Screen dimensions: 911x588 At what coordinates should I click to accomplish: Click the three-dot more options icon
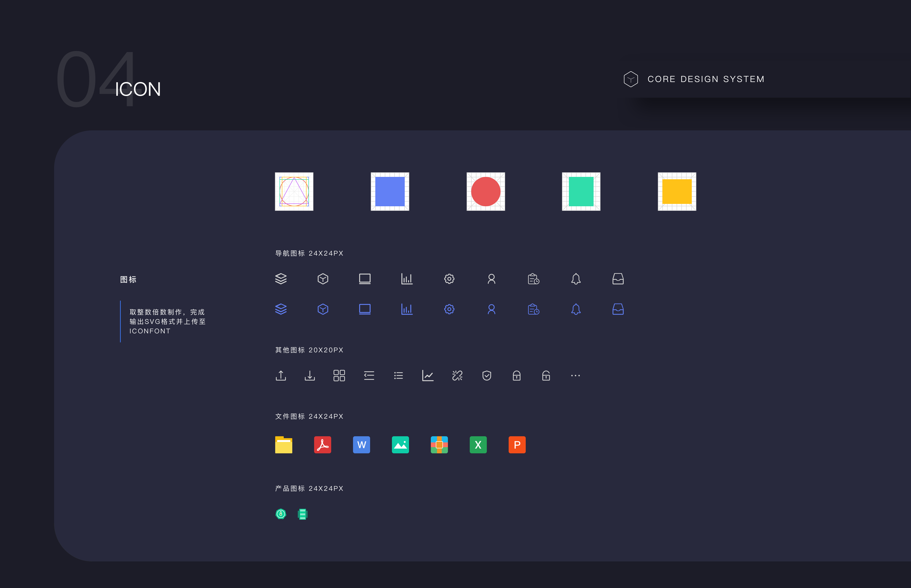pyautogui.click(x=575, y=376)
